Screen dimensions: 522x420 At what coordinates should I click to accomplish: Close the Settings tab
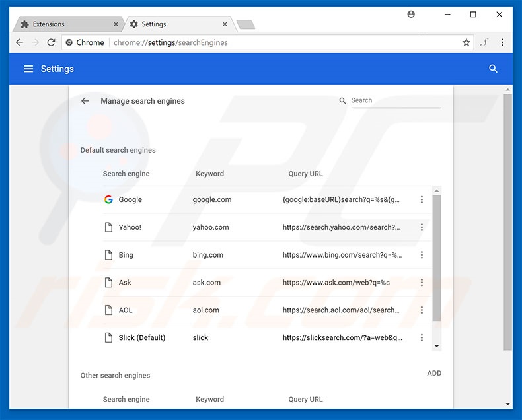[x=225, y=24]
